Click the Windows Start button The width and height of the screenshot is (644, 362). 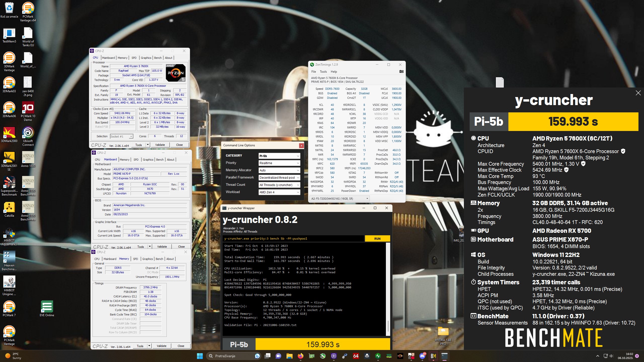tap(200, 356)
